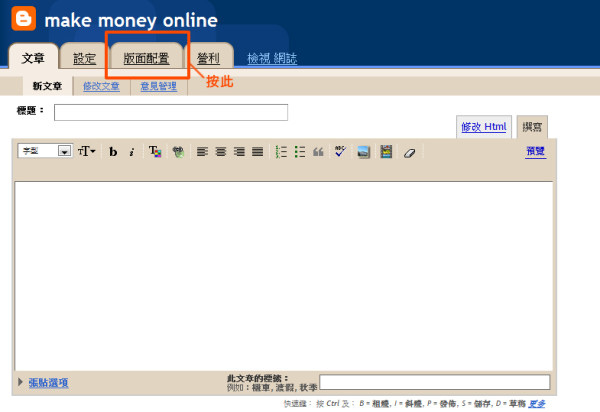Align text left
This screenshot has width=600, height=412.
(202, 152)
